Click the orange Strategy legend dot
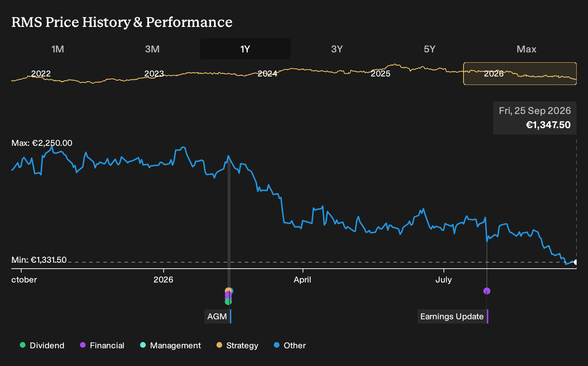The height and width of the screenshot is (366, 588). (x=219, y=345)
